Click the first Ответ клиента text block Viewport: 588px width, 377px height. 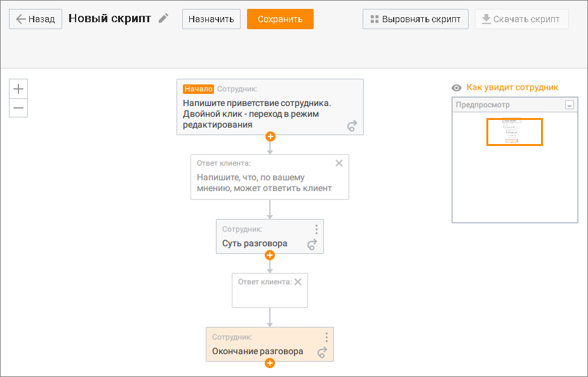point(270,177)
